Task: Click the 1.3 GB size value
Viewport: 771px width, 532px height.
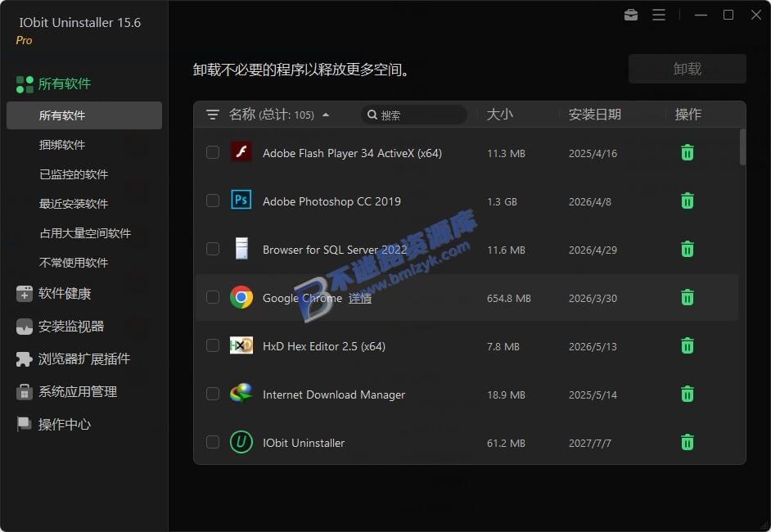Action: point(502,201)
